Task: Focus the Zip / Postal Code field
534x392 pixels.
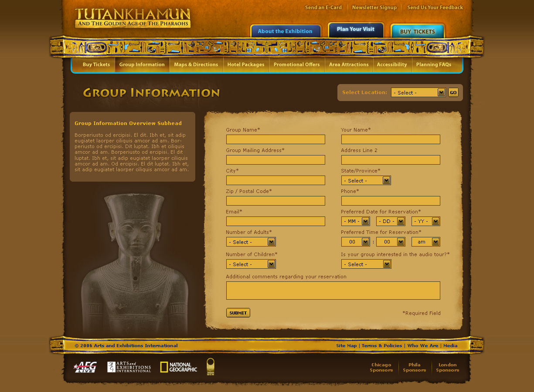Action: [276, 201]
